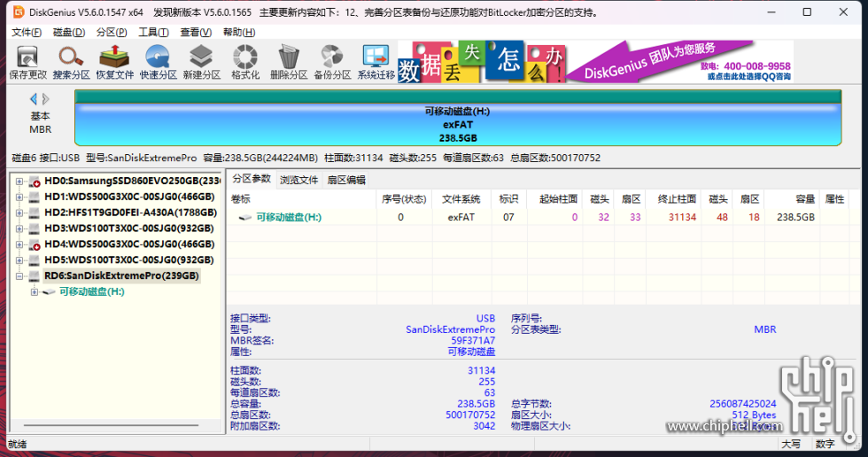The height and width of the screenshot is (457, 868).
Task: Expand the 可移动磁盘(H:) tree node
Action: coord(35,291)
